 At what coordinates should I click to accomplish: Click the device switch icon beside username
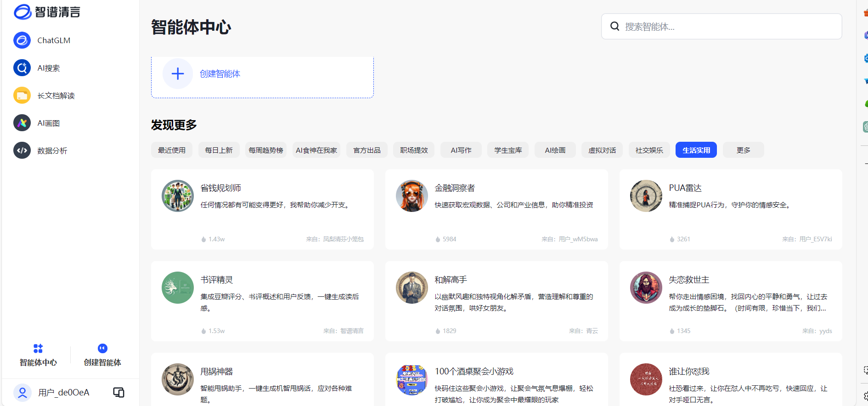point(118,392)
